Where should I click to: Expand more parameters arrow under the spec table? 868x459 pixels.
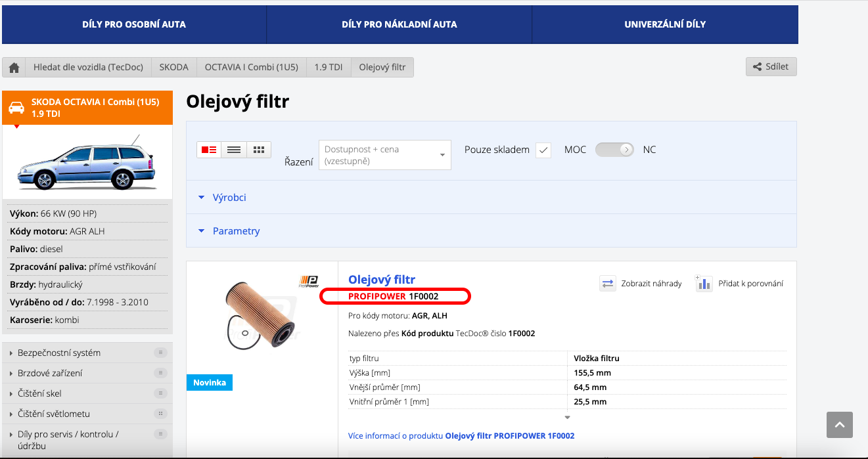568,417
